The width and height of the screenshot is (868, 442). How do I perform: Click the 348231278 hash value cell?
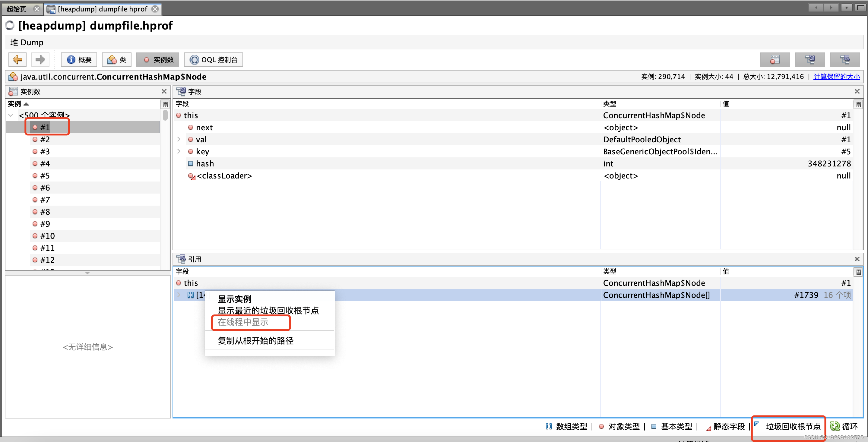[787, 164]
